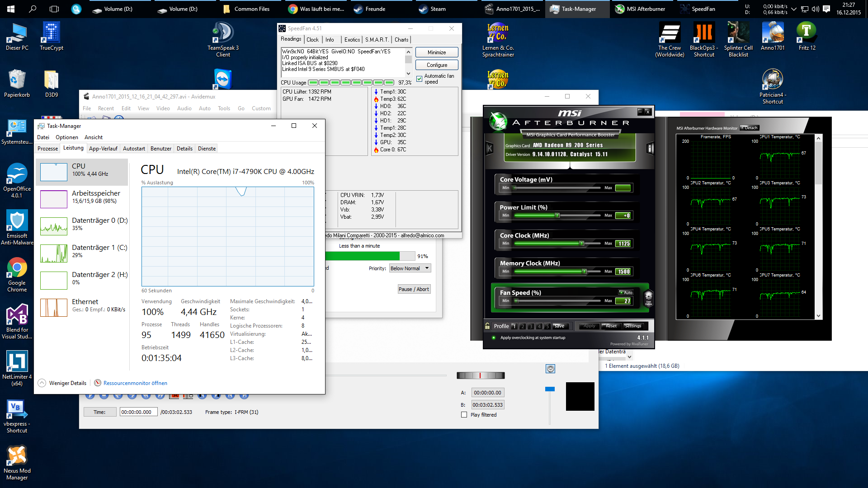868x488 pixels.
Task: Open Chrome icon on the desktop
Action: [17, 268]
